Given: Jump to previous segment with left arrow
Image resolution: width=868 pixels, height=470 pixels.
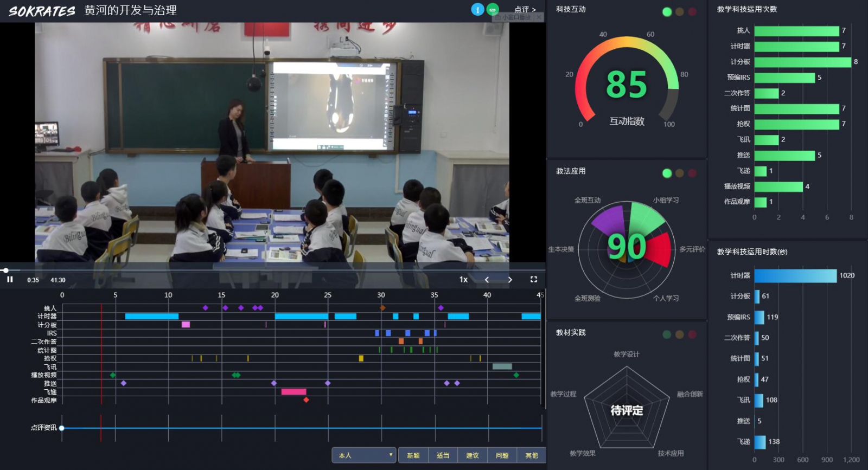Looking at the screenshot, I should (487, 280).
